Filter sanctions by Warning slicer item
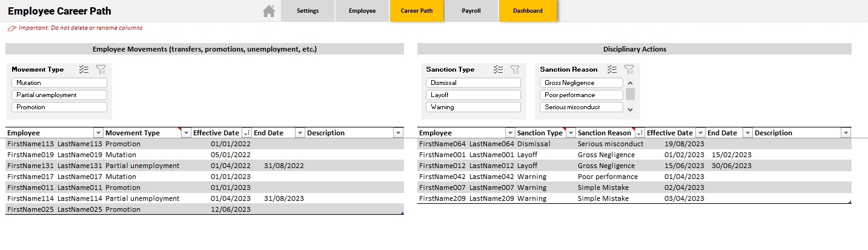Viewport: 868px width, 250px height. 473,107
